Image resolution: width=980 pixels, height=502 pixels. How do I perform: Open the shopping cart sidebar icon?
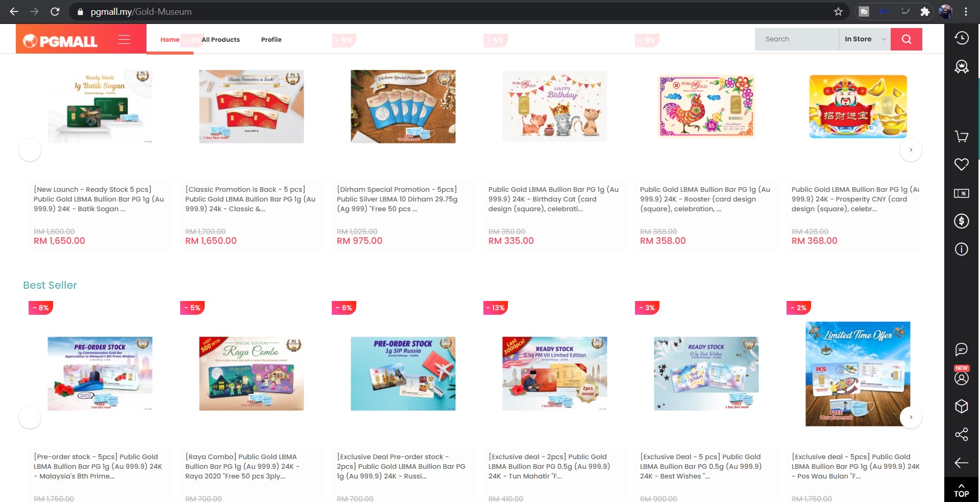pyautogui.click(x=961, y=136)
